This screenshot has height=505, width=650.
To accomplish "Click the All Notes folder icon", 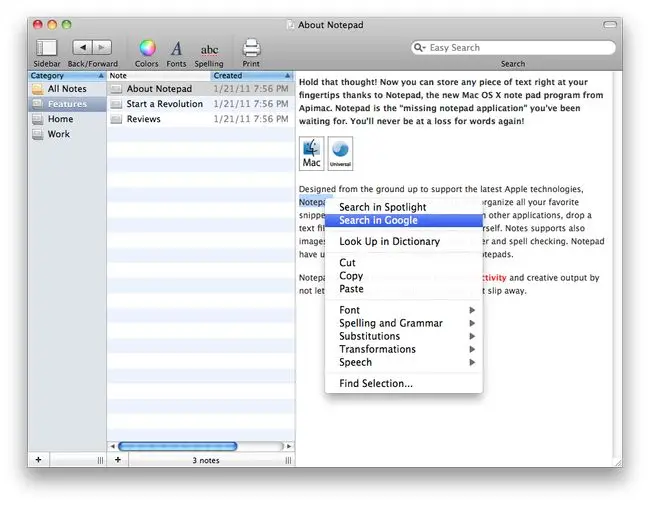I will [x=38, y=89].
